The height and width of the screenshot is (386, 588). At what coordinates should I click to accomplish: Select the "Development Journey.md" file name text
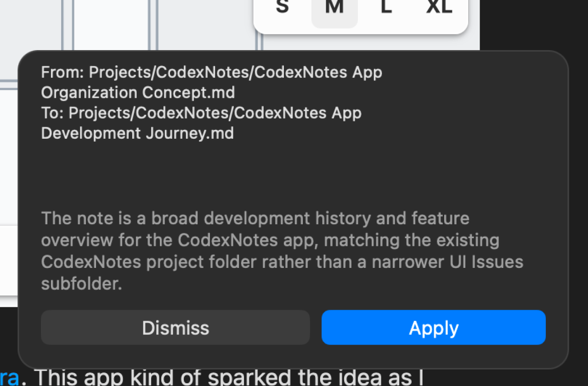137,133
